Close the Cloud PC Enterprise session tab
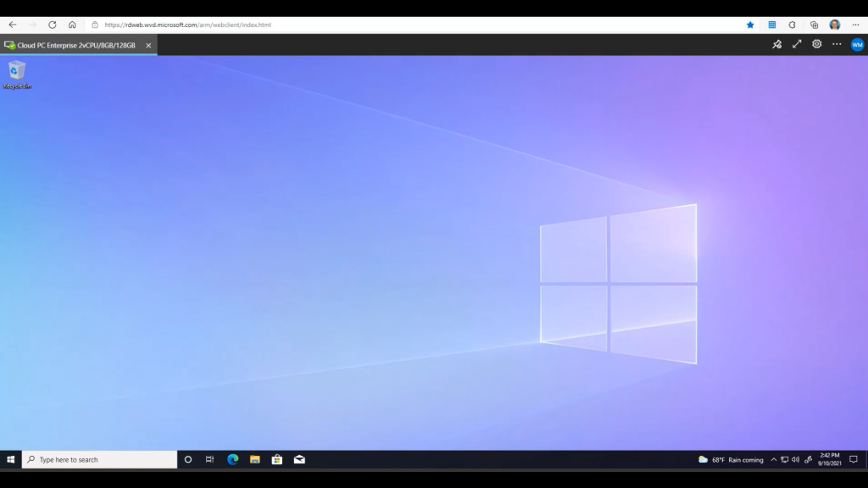 (148, 46)
